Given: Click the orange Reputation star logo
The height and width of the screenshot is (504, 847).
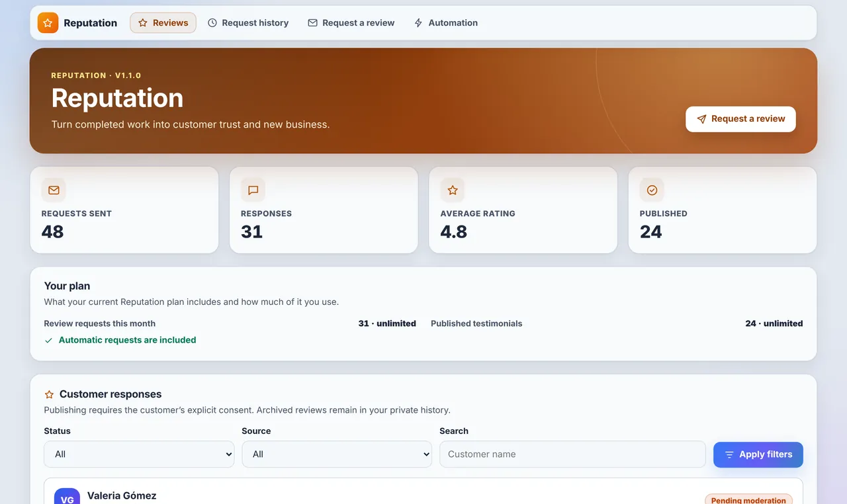Looking at the screenshot, I should pos(48,22).
